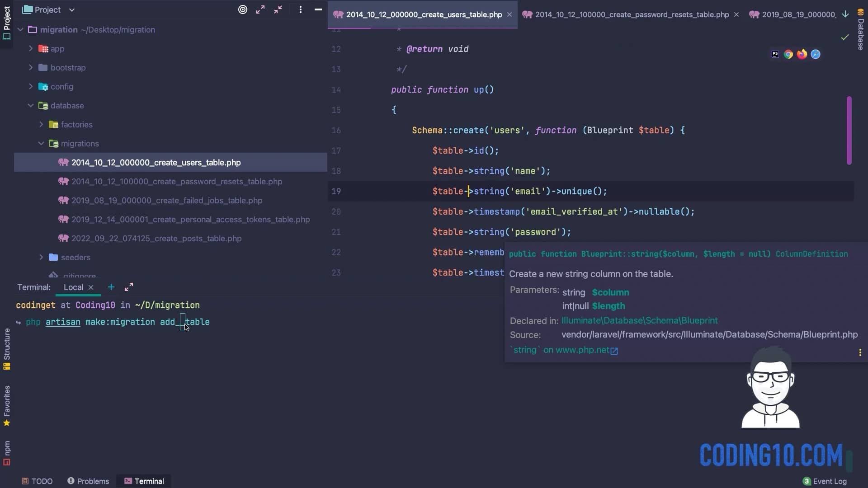Screen dimensions: 868x488
Task: Open create_failed_jobs_table.php file
Action: [167, 200]
